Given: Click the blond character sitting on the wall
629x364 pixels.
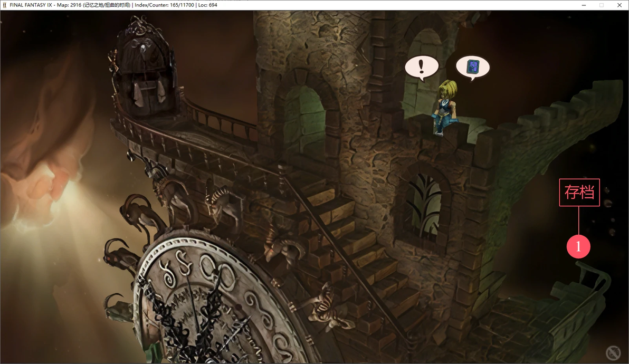Looking at the screenshot, I should (x=445, y=108).
